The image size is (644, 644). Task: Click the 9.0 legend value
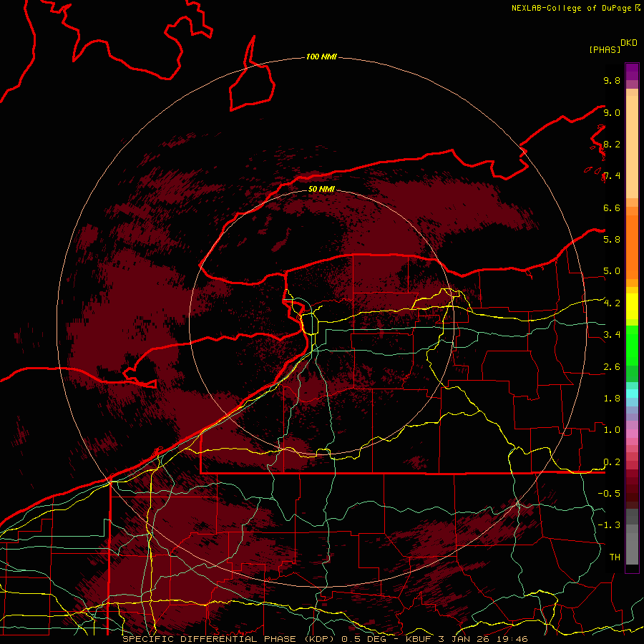click(612, 112)
